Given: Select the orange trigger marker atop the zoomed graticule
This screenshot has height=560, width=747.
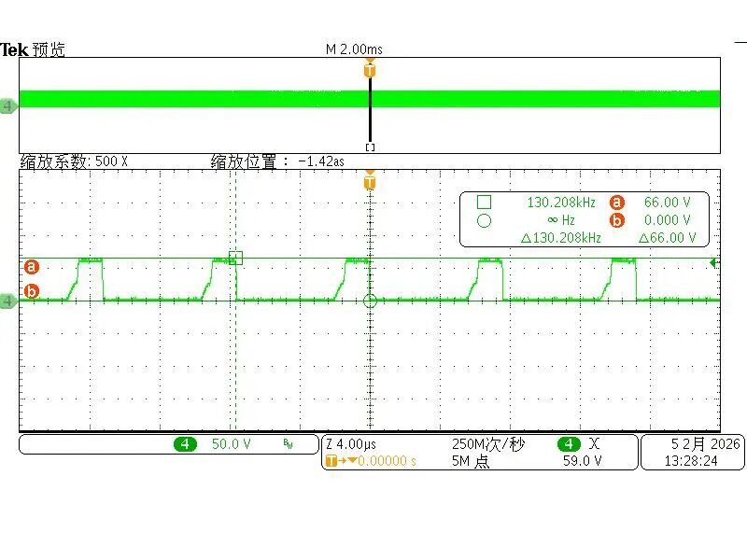Looking at the screenshot, I should tap(370, 181).
